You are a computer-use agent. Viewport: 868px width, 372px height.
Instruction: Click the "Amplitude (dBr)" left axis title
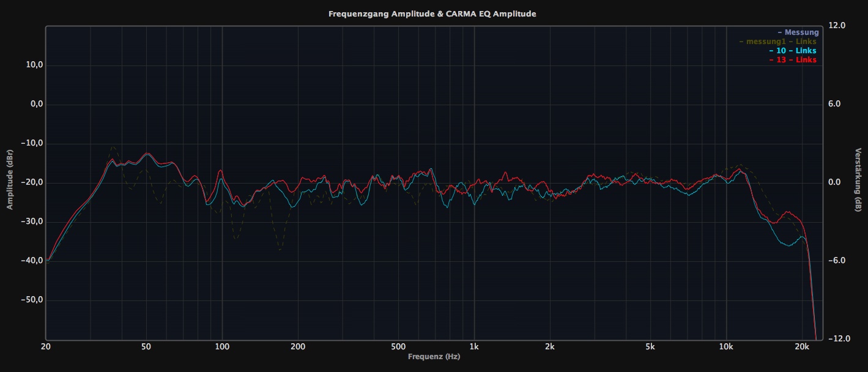click(x=10, y=179)
